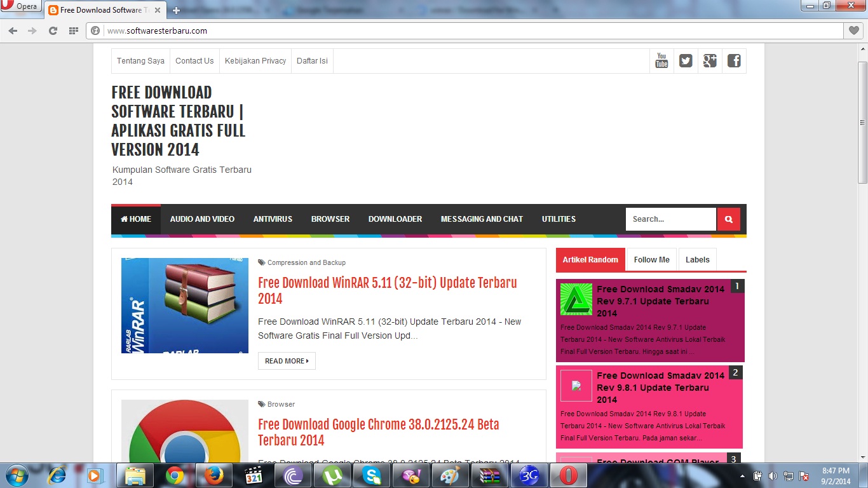Screen dimensions: 868x488
Task: Open WinRAR 5.11 article title link
Action: coord(388,290)
